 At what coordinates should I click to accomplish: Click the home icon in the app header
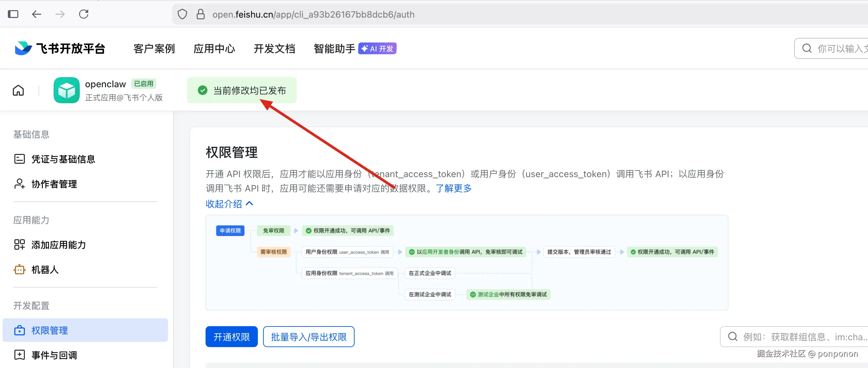[18, 90]
